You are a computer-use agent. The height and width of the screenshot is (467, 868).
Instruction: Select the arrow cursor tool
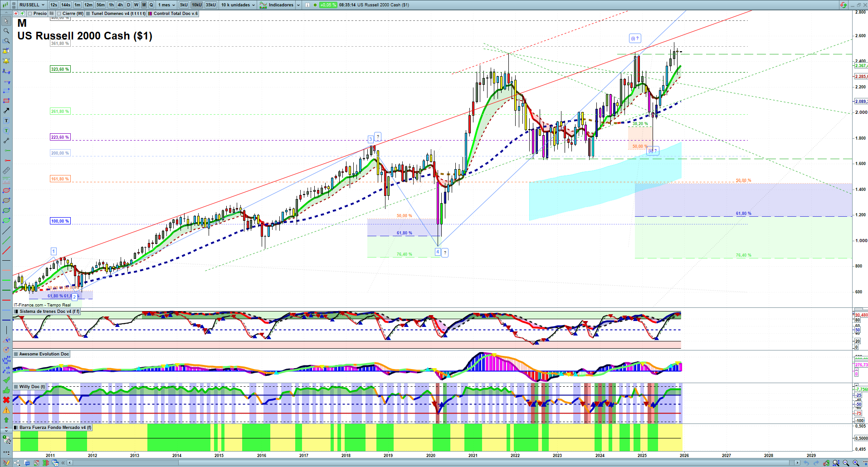click(x=6, y=21)
